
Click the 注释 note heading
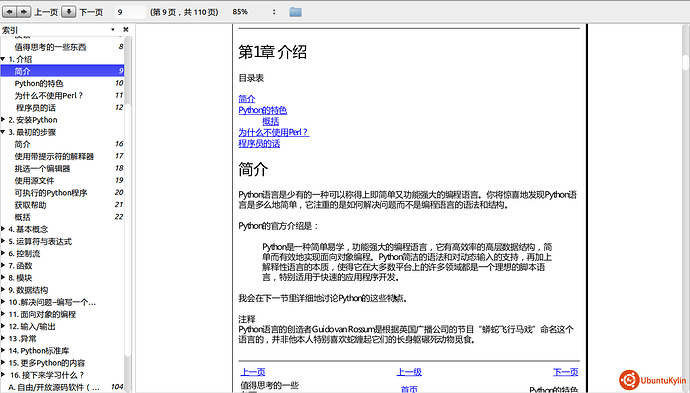[247, 319]
